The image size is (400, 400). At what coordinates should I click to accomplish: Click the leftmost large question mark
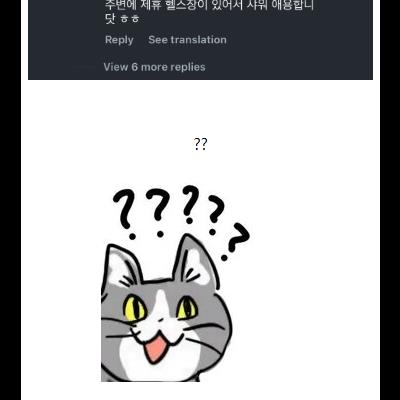click(125, 214)
